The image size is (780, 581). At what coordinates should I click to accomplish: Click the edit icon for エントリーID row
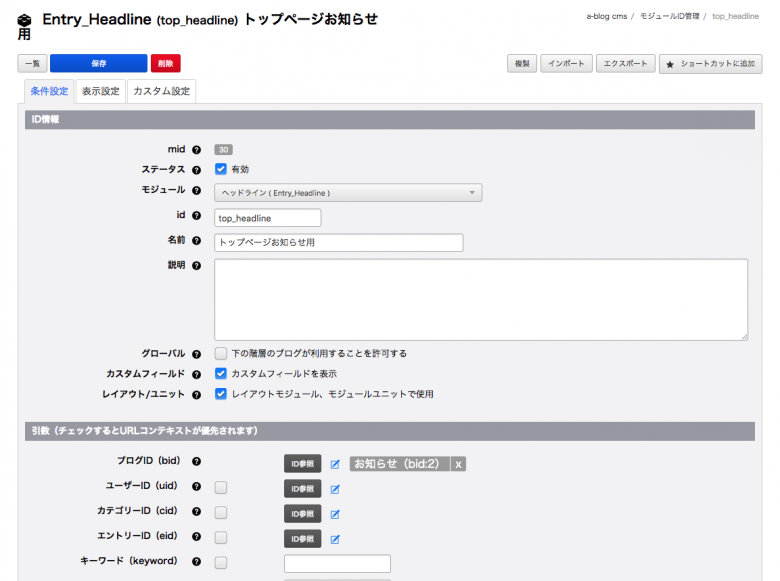(x=335, y=539)
